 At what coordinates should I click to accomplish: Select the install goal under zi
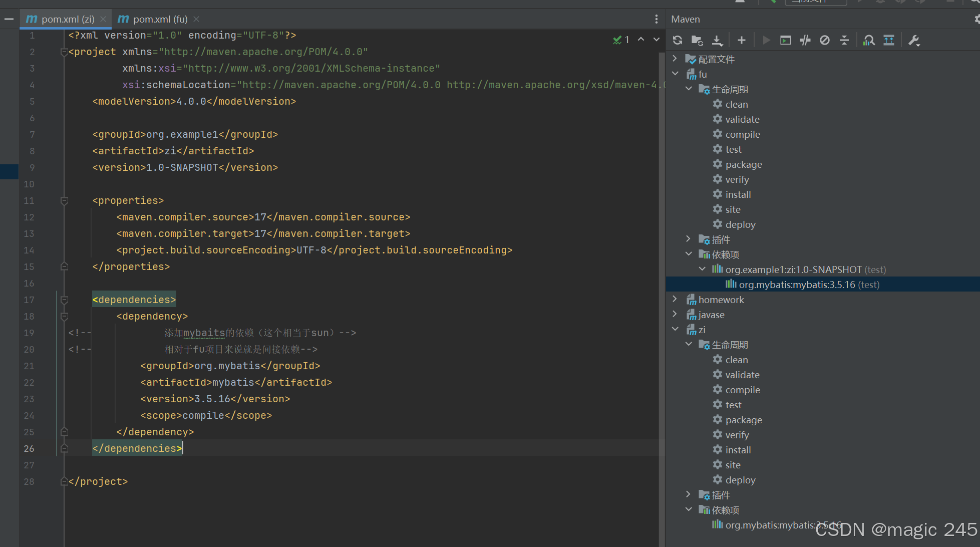click(738, 450)
